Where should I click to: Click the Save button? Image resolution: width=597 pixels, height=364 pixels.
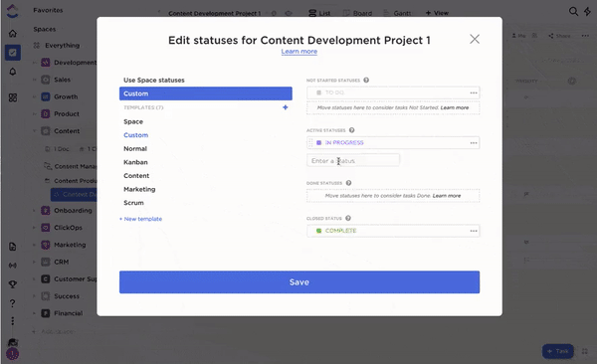299,282
